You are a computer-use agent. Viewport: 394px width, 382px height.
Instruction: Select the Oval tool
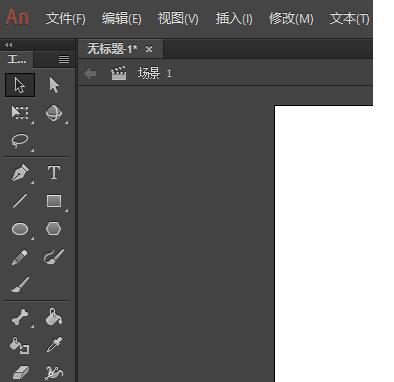[20, 229]
